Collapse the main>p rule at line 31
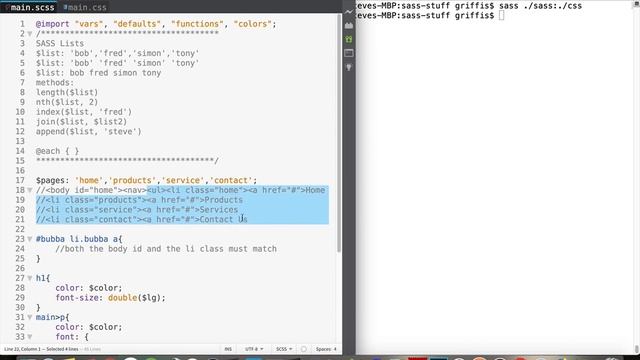The image size is (640, 360). pos(30,318)
